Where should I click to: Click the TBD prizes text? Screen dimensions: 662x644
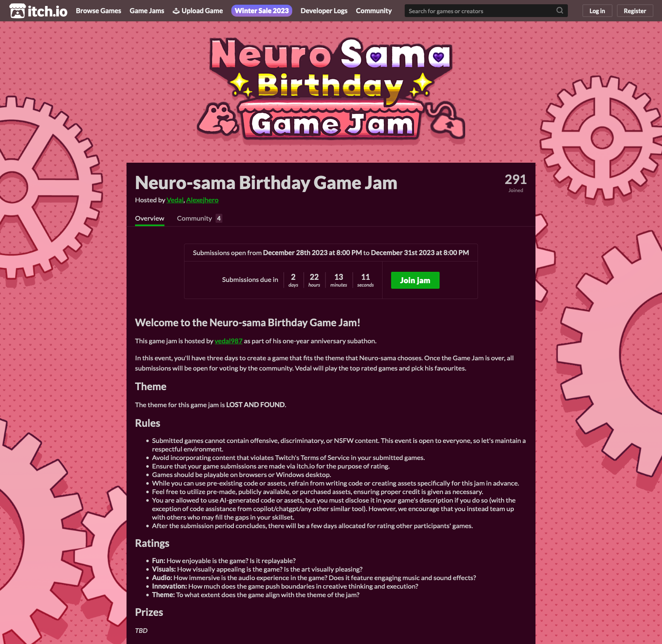141,631
